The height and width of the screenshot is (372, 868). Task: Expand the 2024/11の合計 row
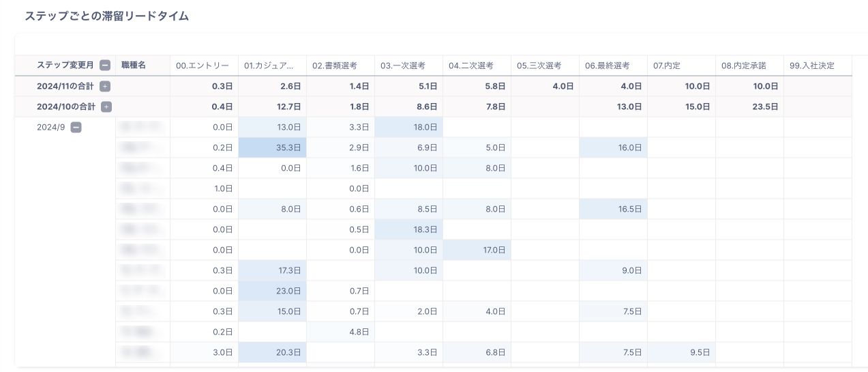105,86
